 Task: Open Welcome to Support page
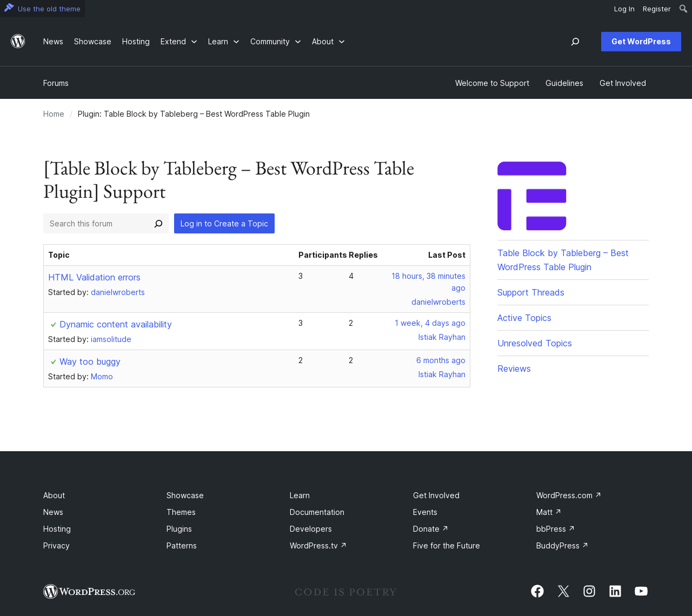tap(492, 83)
